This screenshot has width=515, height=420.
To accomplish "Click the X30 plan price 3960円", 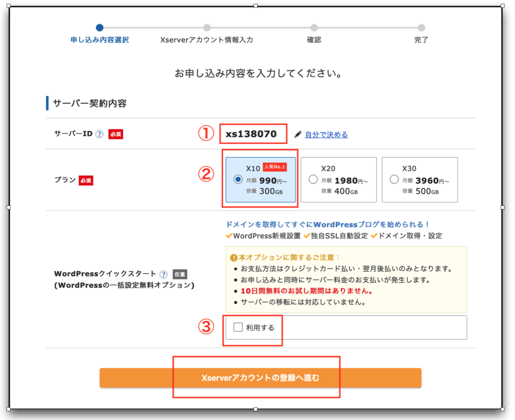I will [432, 180].
